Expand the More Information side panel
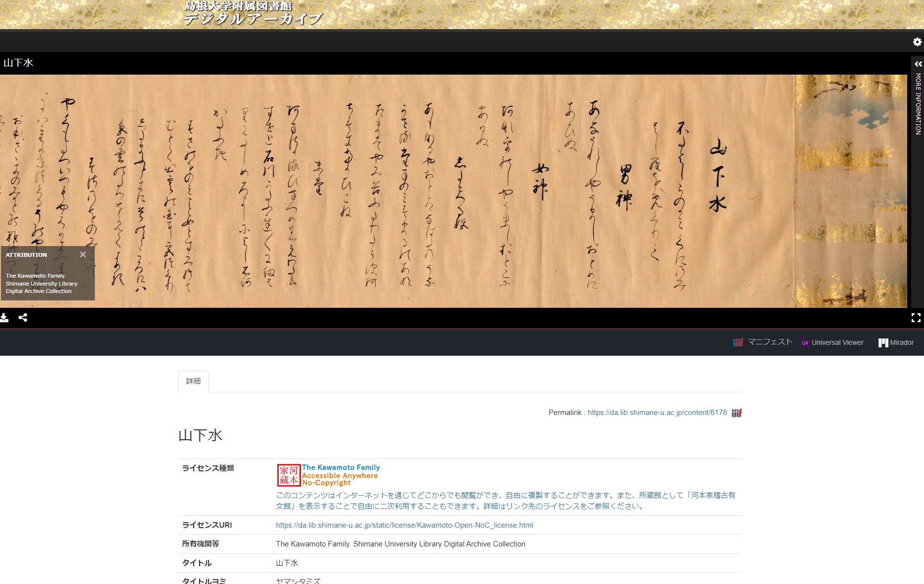 tap(918, 64)
